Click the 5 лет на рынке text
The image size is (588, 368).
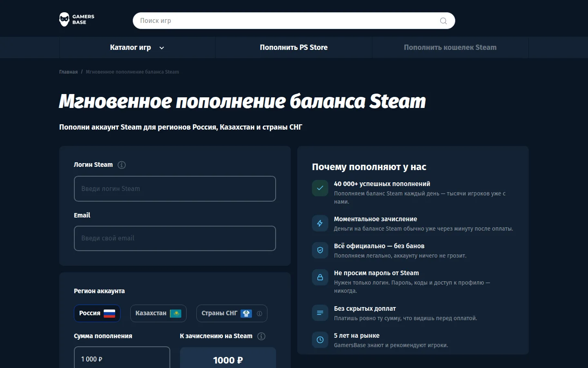(x=357, y=336)
